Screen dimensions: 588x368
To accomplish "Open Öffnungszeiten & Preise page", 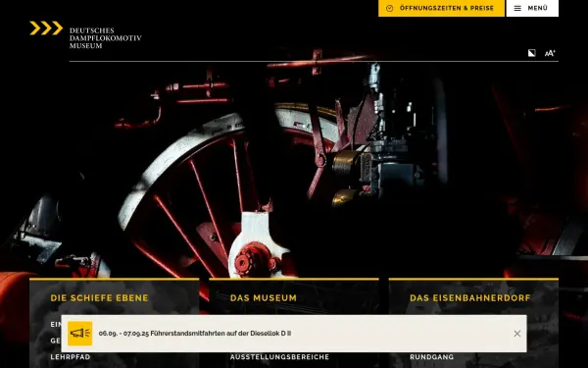I will point(441,8).
